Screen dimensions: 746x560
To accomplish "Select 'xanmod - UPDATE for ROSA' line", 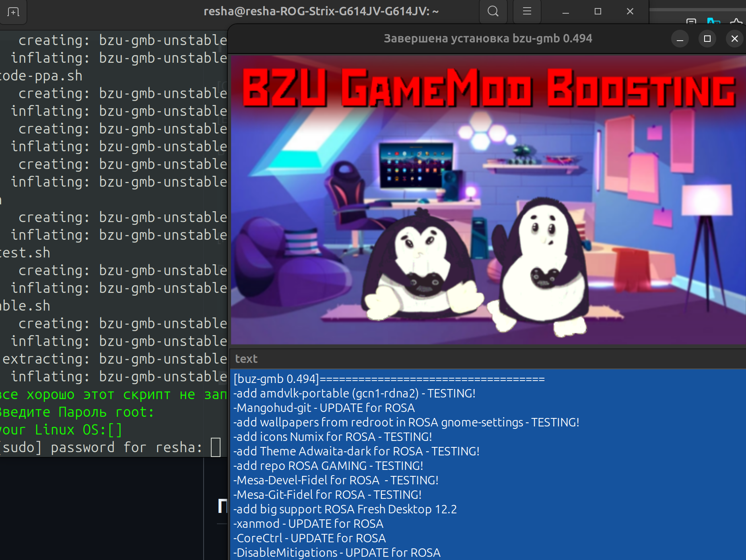I will 488,524.
